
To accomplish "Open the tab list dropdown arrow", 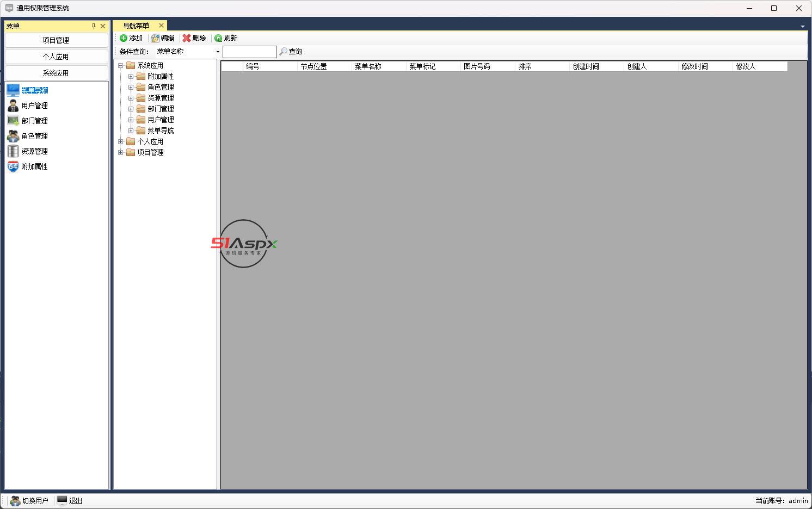I will point(802,27).
